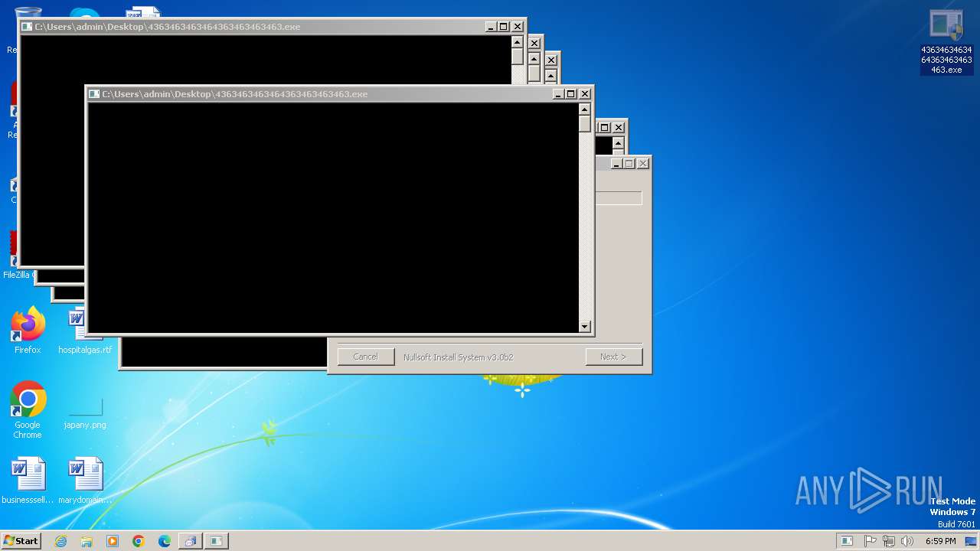
Task: Open the system menu icon of the rear console
Action: [27, 27]
